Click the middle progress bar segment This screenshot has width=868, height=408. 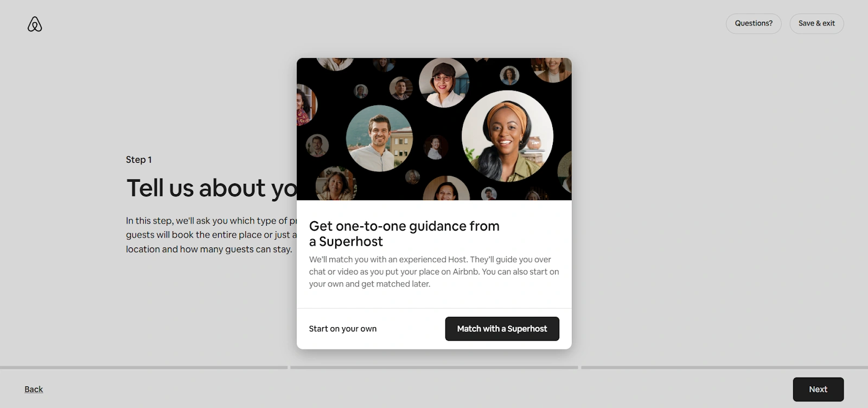tap(434, 367)
